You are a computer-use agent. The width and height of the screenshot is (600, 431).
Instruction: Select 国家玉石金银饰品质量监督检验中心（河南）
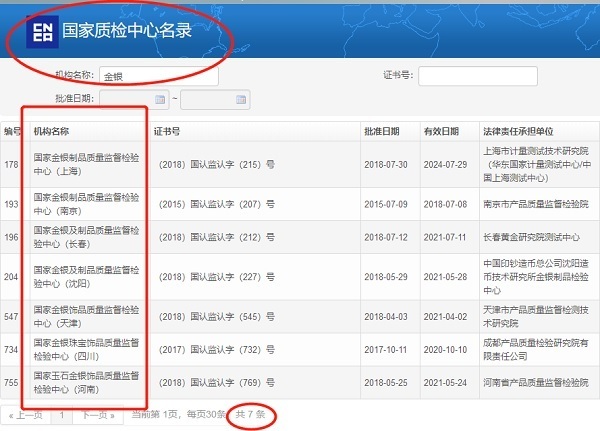(86, 382)
